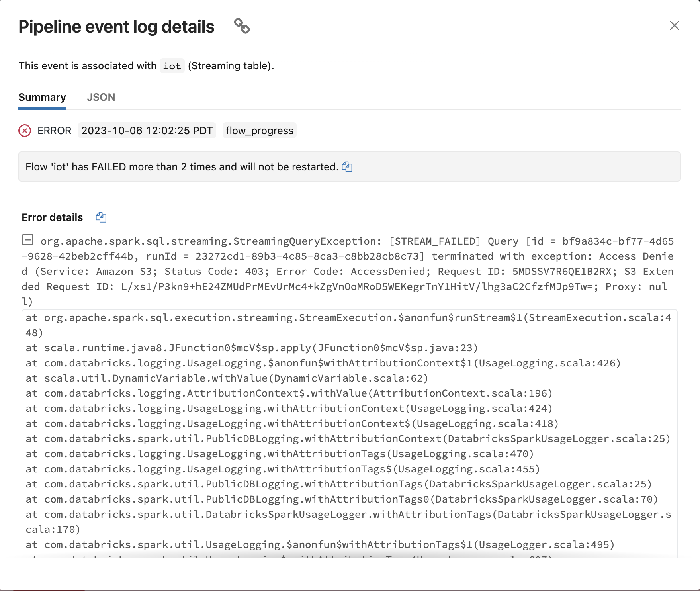This screenshot has width=700, height=591.
Task: Click the Error details heading
Action: (52, 217)
